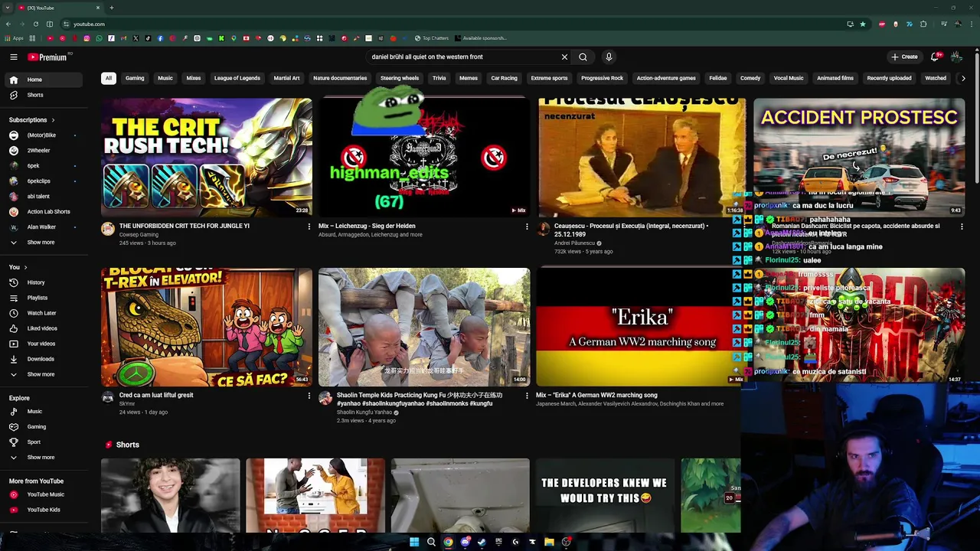Open the notifications bell

[935, 57]
